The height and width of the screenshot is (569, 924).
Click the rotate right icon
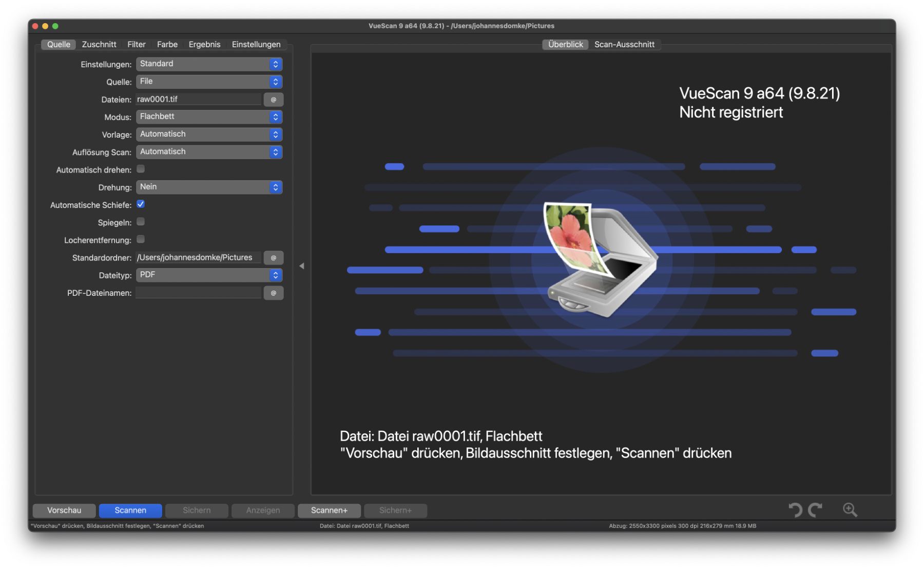(815, 509)
